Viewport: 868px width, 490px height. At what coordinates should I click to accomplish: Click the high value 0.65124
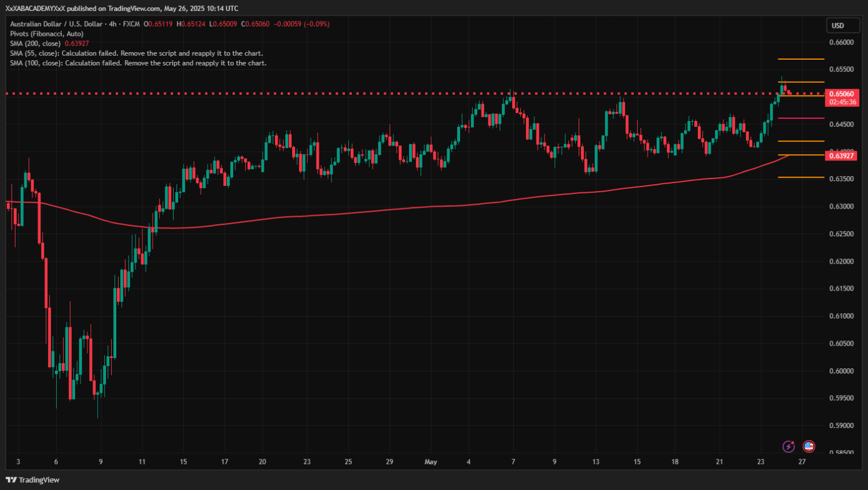pos(193,24)
